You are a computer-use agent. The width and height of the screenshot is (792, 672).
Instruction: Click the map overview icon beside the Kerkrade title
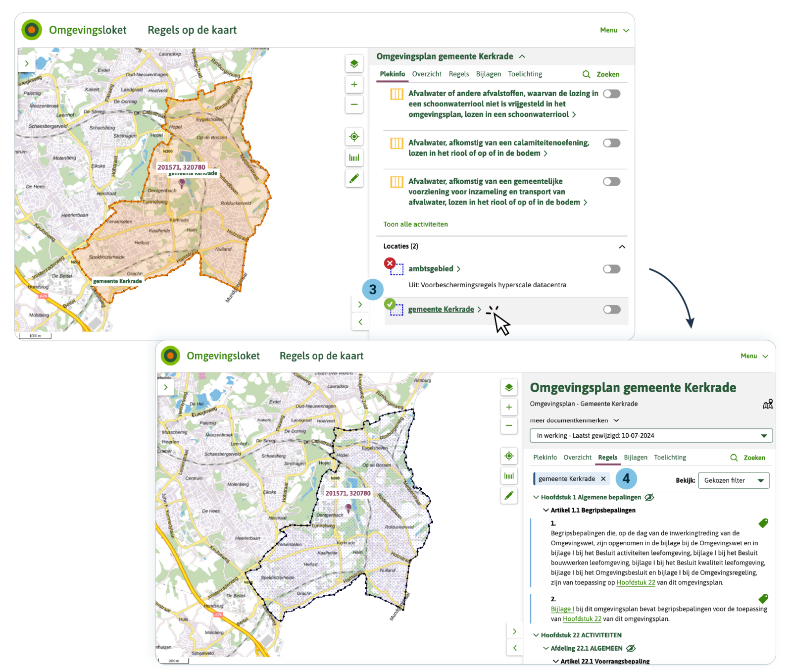[x=767, y=404]
